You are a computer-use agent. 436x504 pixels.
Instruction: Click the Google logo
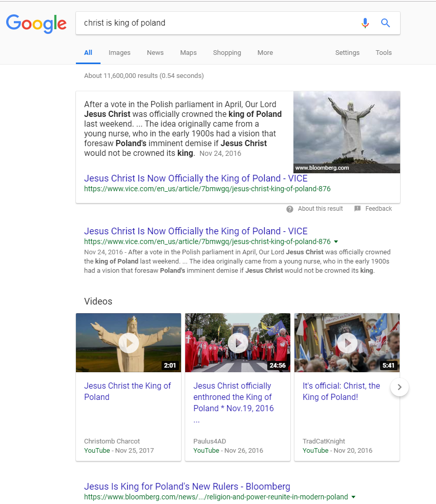point(36,24)
